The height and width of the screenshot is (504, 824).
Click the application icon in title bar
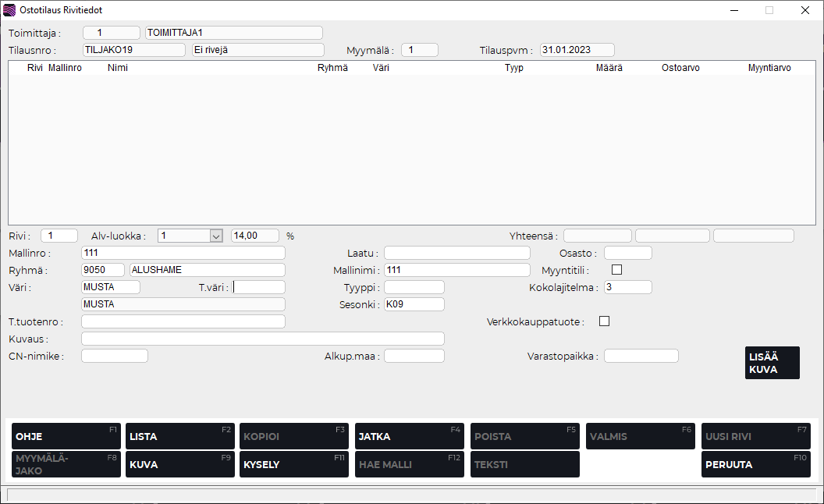[9, 10]
